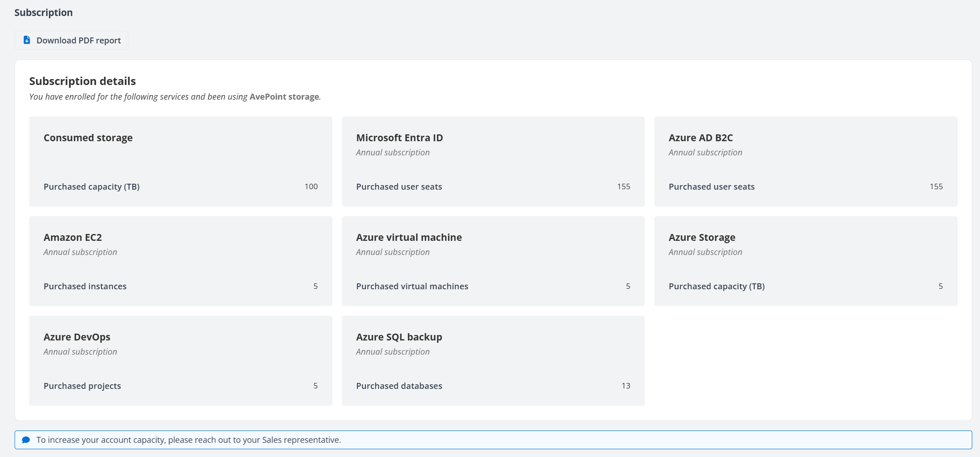Click the speech bubble info icon
Viewport: 980px width, 457px height.
[x=26, y=440]
